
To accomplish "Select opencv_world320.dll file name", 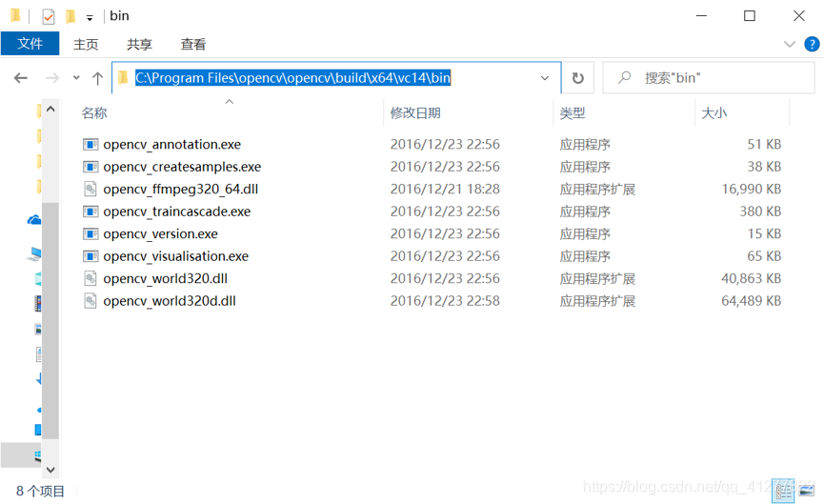I will [x=165, y=278].
